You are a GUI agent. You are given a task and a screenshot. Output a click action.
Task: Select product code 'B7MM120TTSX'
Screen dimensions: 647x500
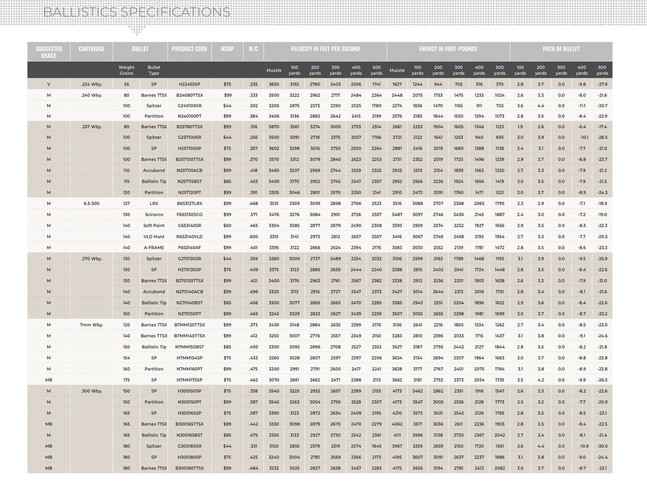189,325
